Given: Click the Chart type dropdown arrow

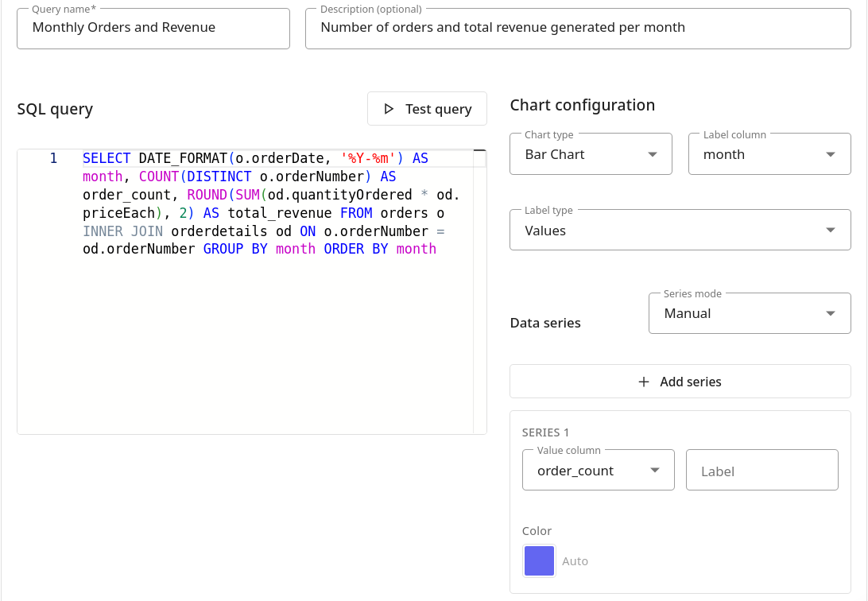Looking at the screenshot, I should tap(653, 154).
